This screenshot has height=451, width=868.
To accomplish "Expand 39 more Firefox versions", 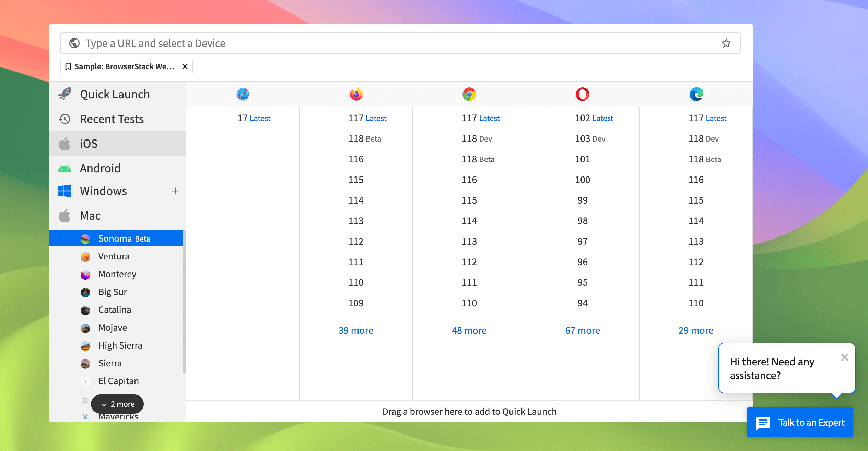I will click(356, 330).
